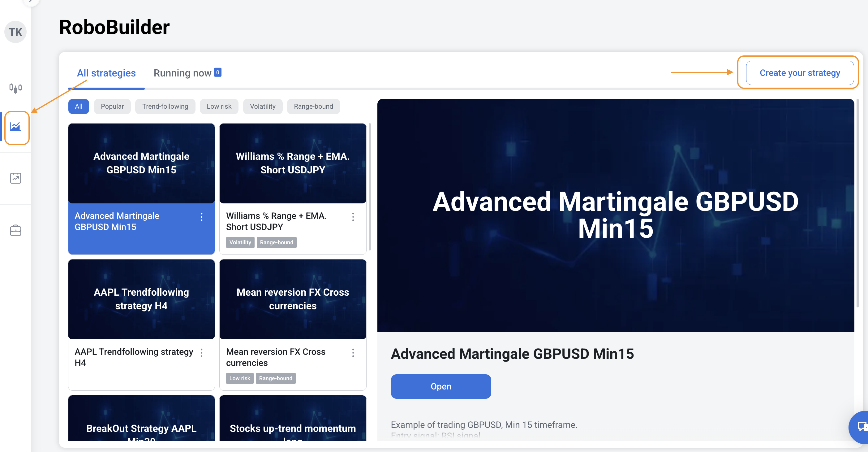Filter strategies by Popular

click(x=112, y=106)
